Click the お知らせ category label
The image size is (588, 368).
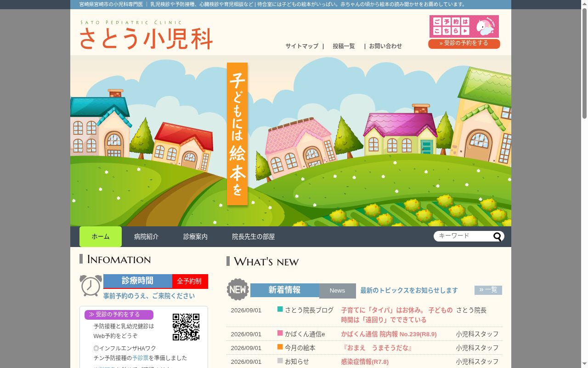point(297,362)
